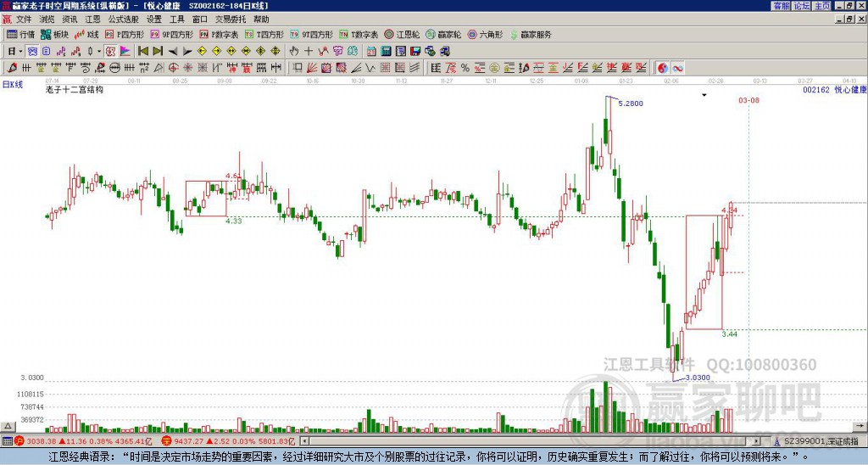Open the 公式选股 menu
Image resolution: width=868 pixels, height=465 pixels.
click(x=123, y=19)
